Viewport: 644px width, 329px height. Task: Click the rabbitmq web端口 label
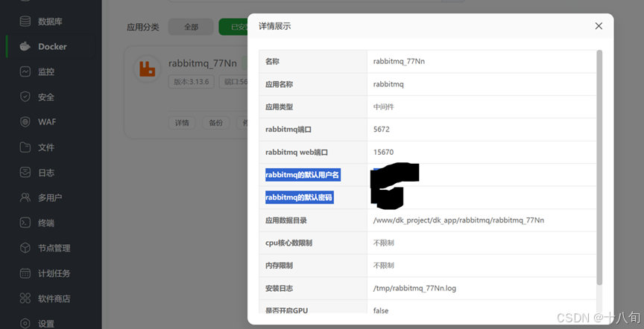tap(297, 152)
